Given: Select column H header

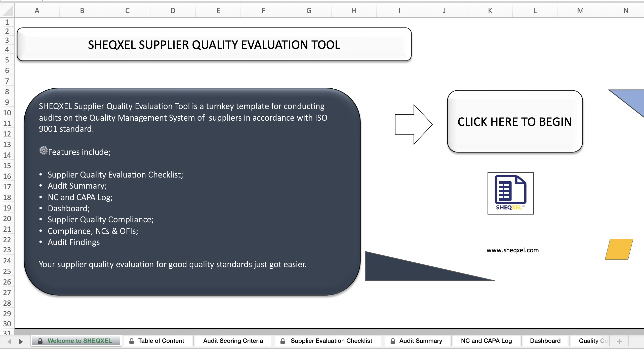Looking at the screenshot, I should [354, 11].
